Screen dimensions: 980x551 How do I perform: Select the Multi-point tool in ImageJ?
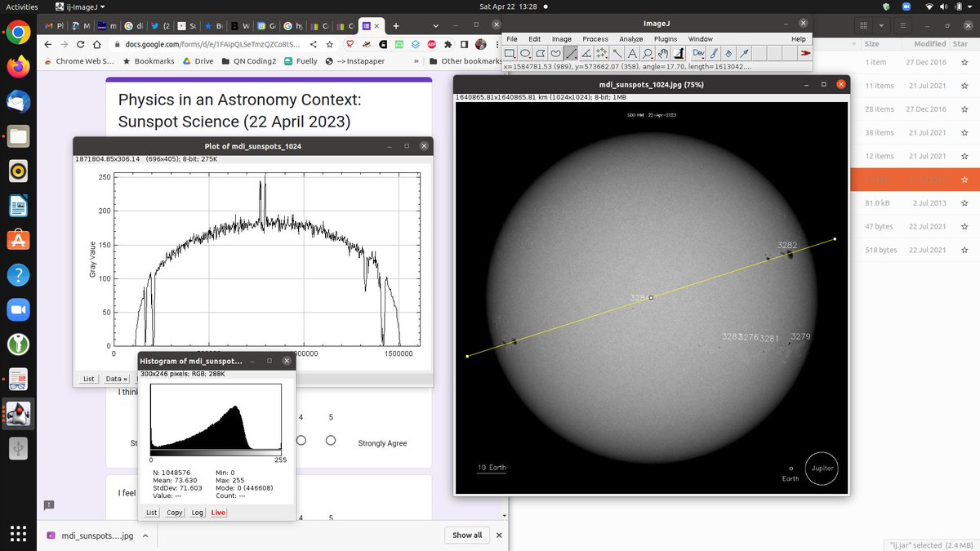click(603, 53)
